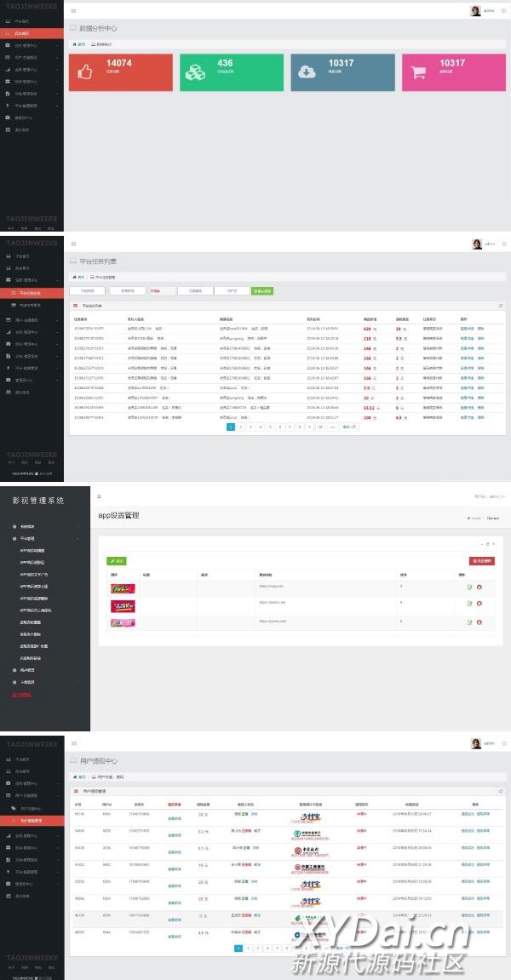The height and width of the screenshot is (980, 511).
Task: Collapse the app设置管理 panel with minimize icon
Action: click(481, 544)
